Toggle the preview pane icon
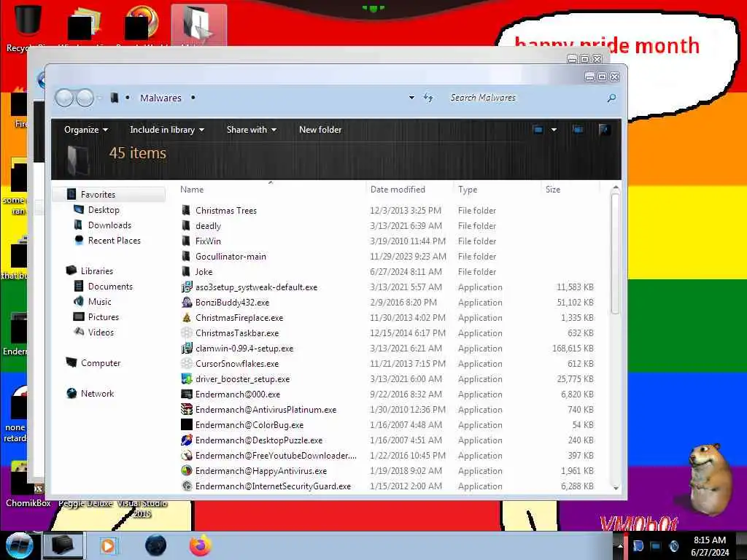This screenshot has height=560, width=747. (x=578, y=130)
